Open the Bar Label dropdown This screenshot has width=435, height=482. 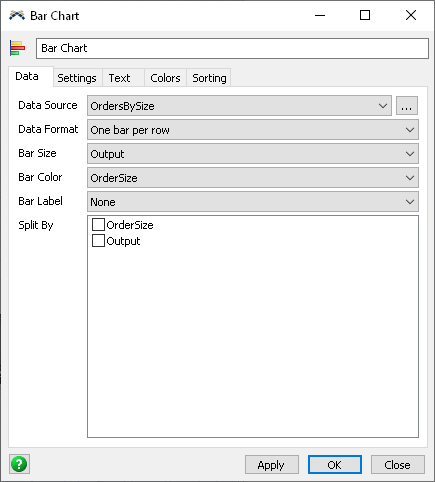[253, 202]
